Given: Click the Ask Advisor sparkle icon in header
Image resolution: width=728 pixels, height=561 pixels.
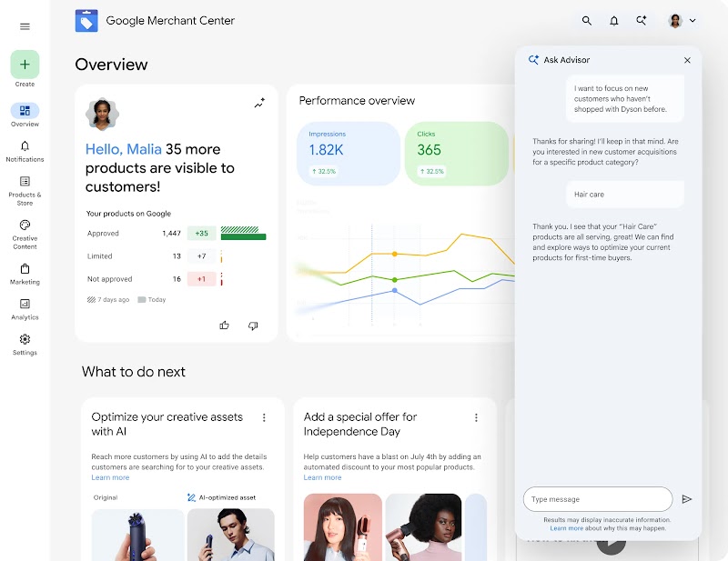Looking at the screenshot, I should pos(642,20).
